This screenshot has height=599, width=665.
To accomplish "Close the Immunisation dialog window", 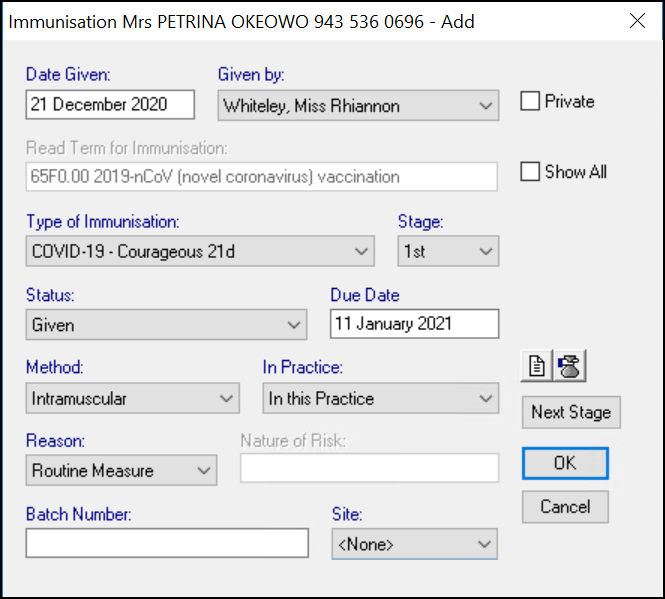I will (636, 20).
